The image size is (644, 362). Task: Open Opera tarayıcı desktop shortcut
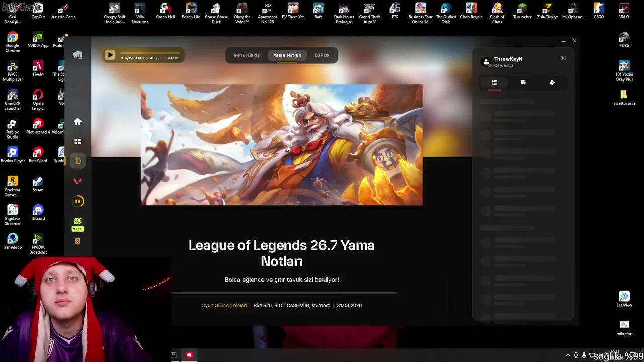tap(38, 100)
